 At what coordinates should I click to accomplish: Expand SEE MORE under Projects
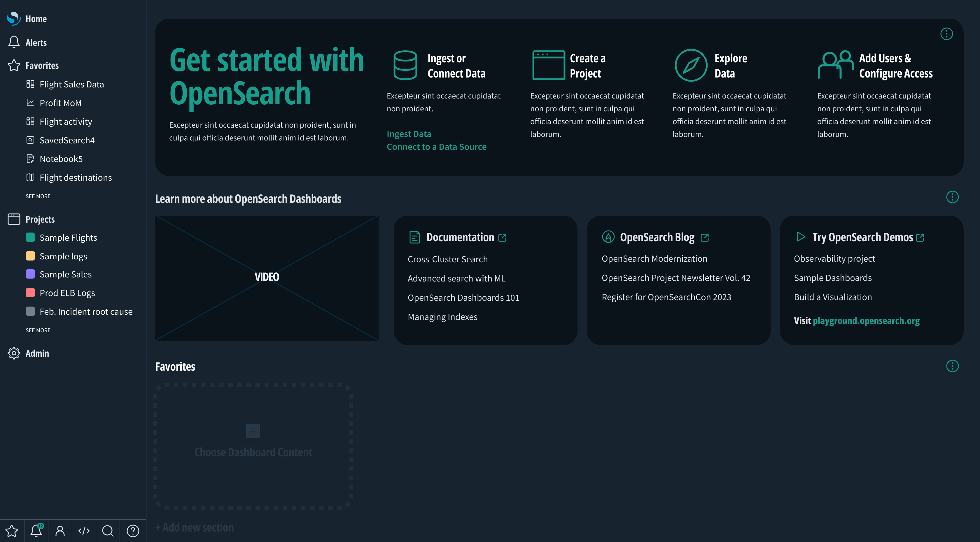pos(38,330)
